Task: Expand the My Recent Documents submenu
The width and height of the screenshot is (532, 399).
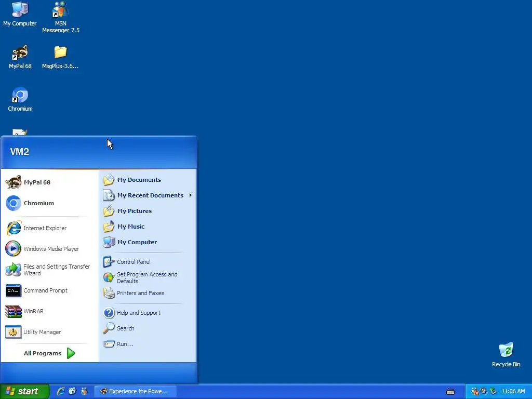Action: (148, 195)
